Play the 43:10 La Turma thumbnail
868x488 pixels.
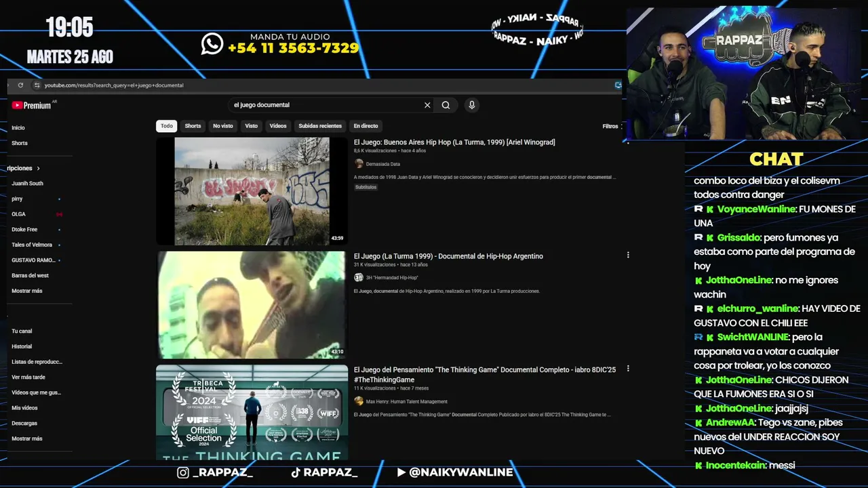coord(252,305)
